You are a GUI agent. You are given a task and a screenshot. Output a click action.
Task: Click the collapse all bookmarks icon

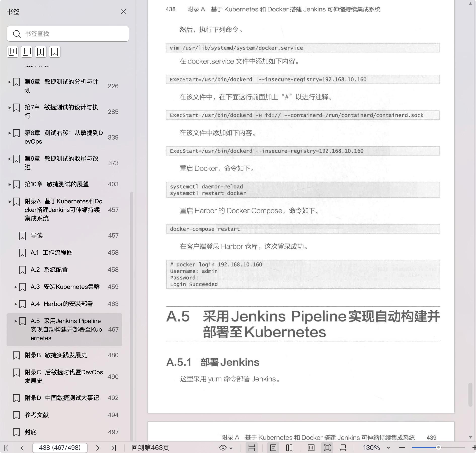(x=27, y=52)
